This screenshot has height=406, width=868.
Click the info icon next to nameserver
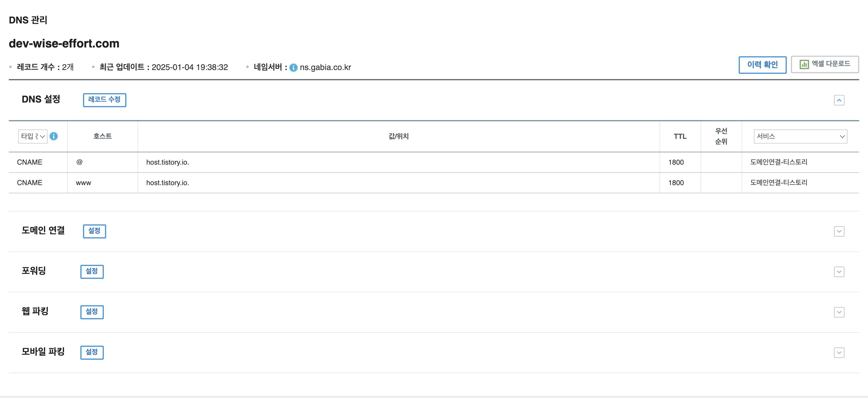click(x=294, y=68)
